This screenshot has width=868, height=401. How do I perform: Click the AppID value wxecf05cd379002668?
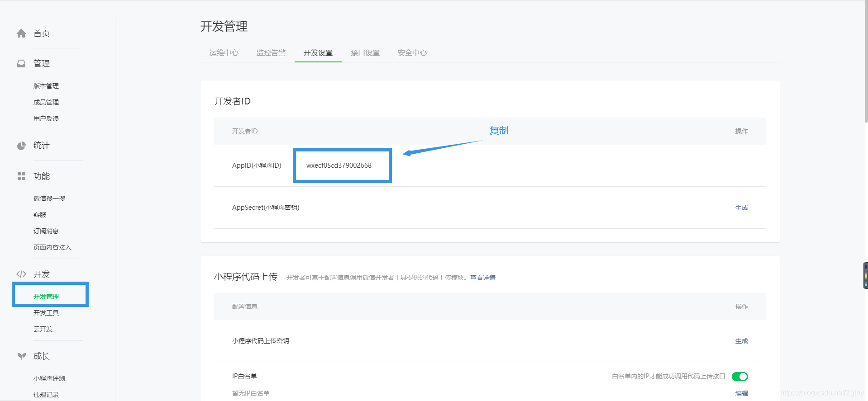(339, 165)
